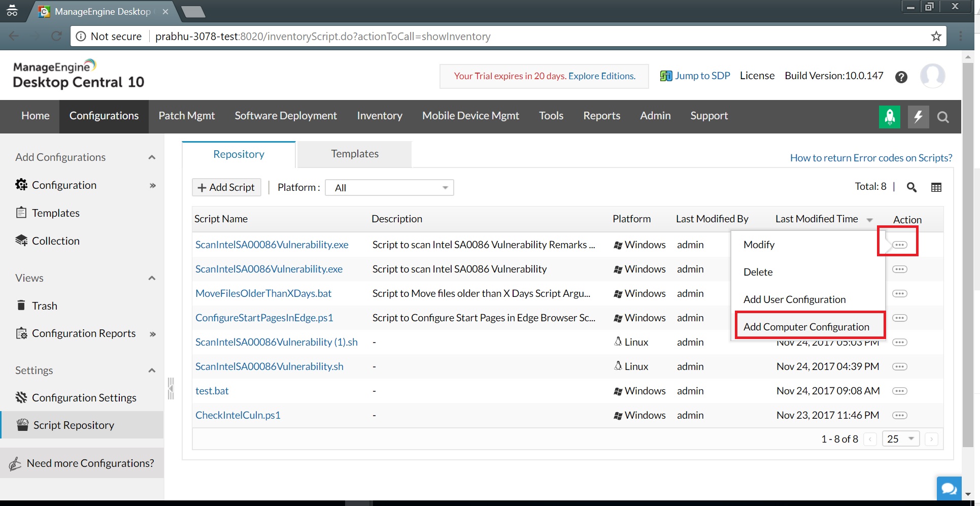
Task: Reload the page in the browser
Action: tap(56, 36)
